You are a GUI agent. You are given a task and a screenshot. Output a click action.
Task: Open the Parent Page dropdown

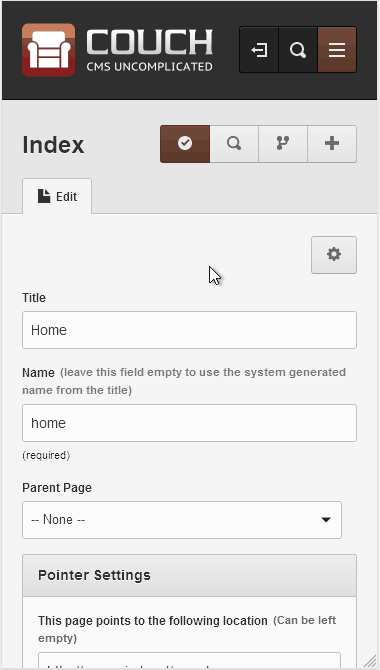click(182, 520)
